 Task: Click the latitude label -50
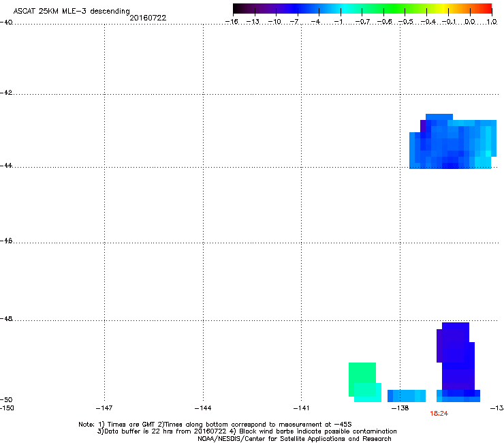6,399
